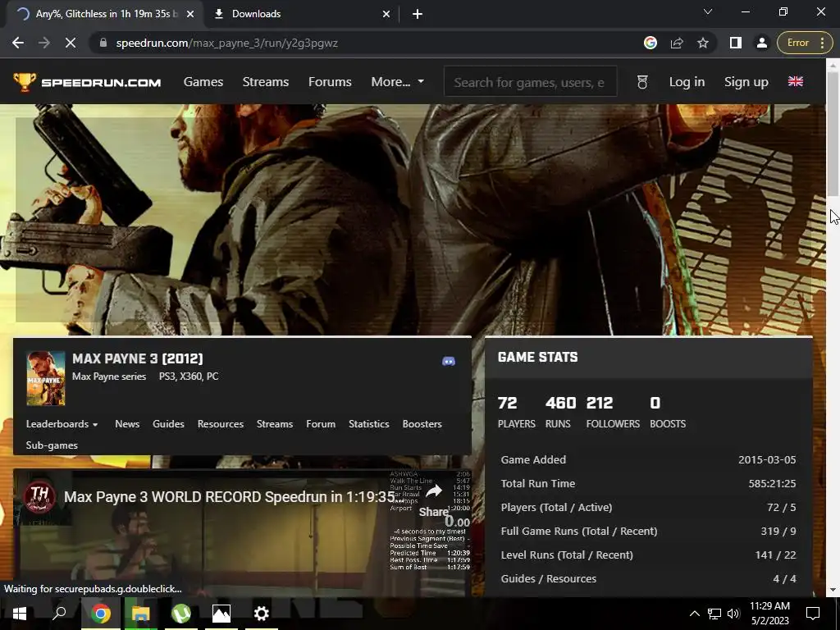This screenshot has height=630, width=840.
Task: Open the Windows notification center
Action: 813,614
